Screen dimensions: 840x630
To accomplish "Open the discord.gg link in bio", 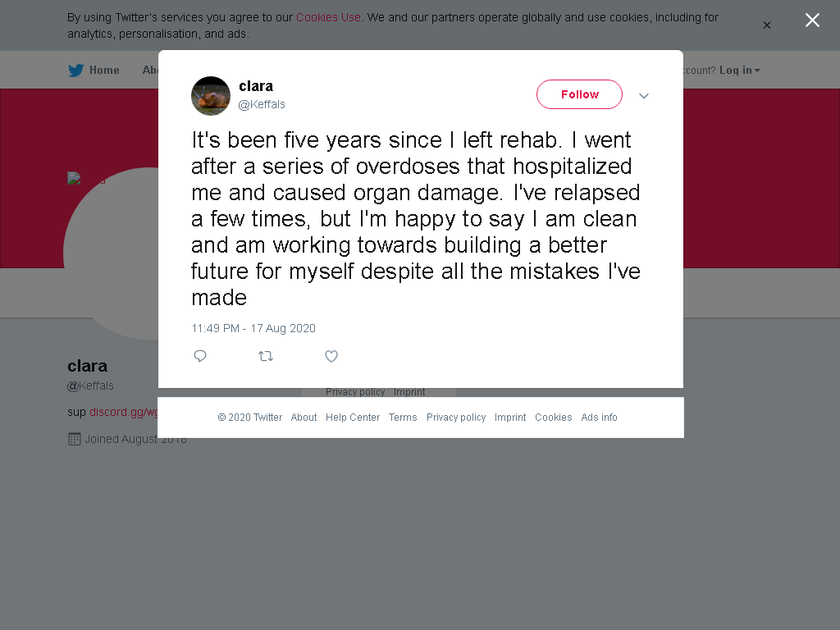I will click(x=123, y=412).
